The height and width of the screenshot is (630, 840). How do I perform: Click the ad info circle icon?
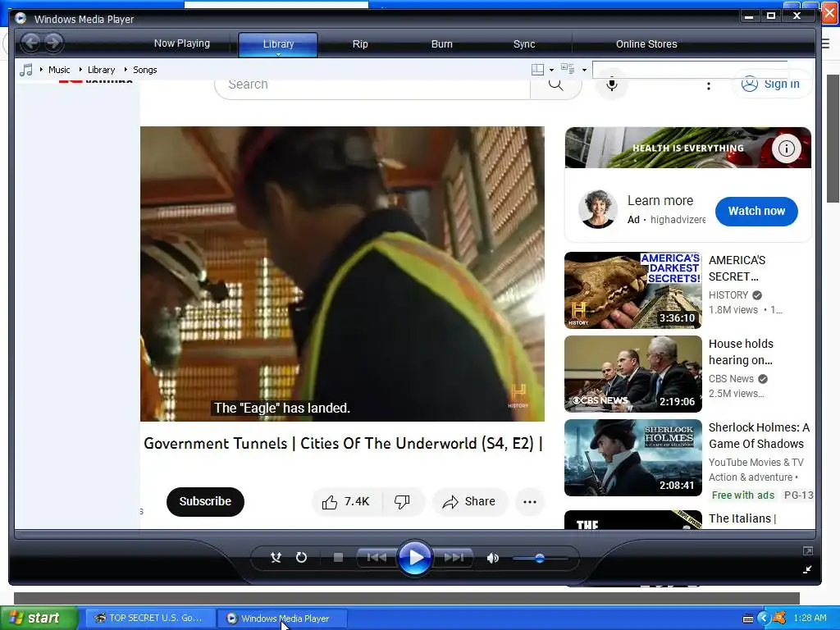pyautogui.click(x=787, y=148)
